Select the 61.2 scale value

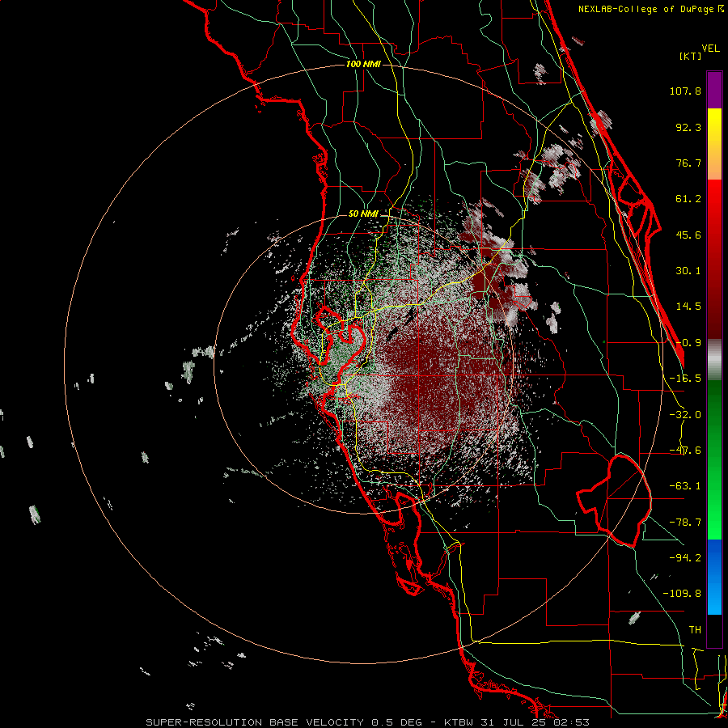pos(688,199)
